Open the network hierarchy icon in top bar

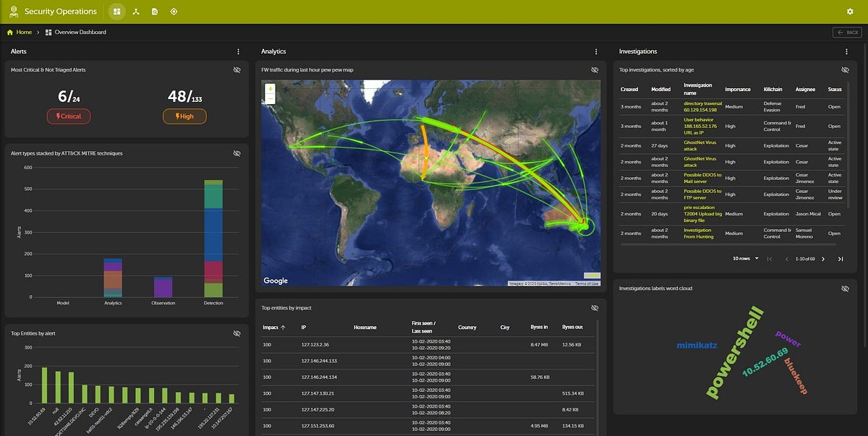[x=135, y=12]
